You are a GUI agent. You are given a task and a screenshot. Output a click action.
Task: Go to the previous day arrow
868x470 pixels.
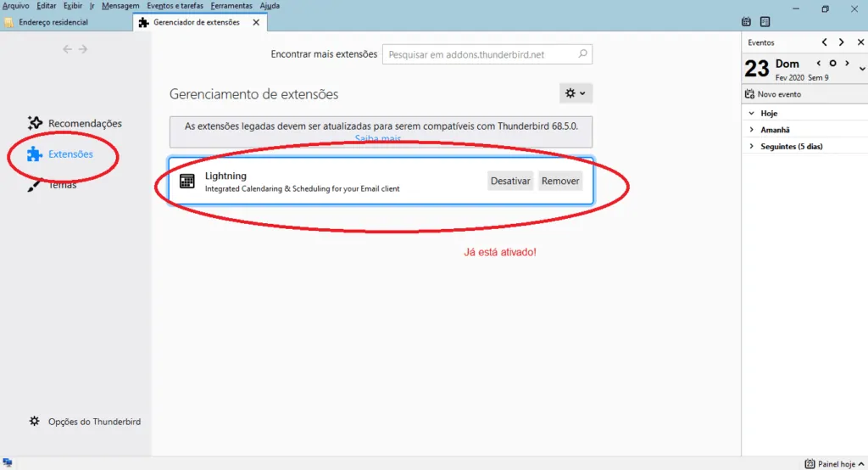tap(819, 63)
